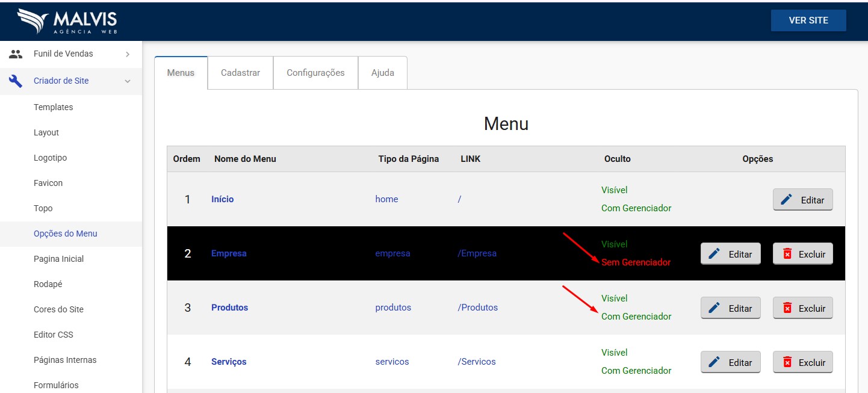The height and width of the screenshot is (393, 868).
Task: Open Editor CSS in the sidebar
Action: (x=53, y=335)
